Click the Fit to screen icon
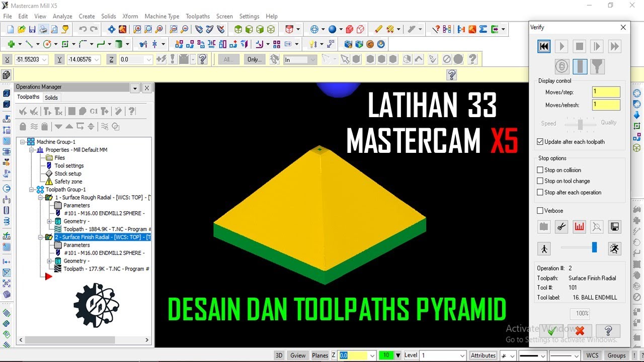This screenshot has height=362, width=644. point(112,30)
